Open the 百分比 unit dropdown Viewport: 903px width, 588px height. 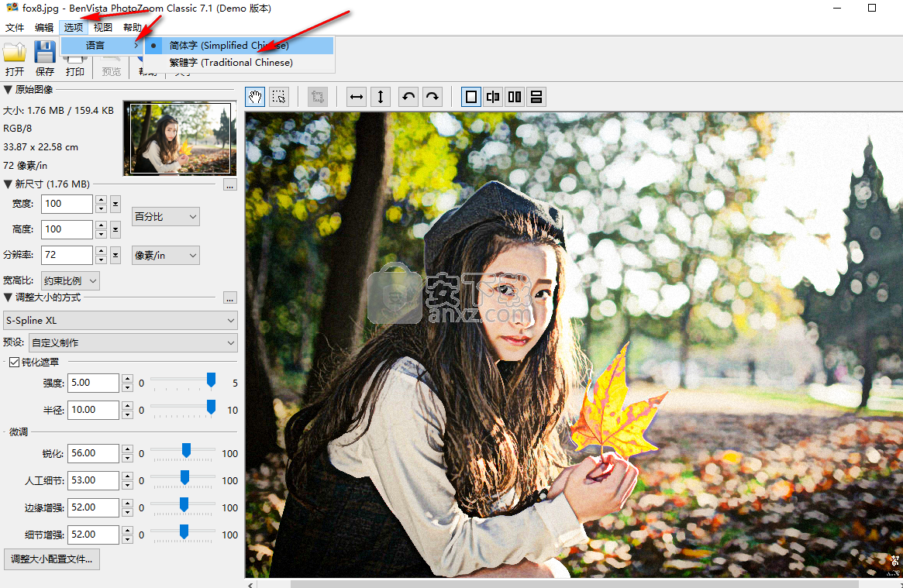(x=166, y=216)
